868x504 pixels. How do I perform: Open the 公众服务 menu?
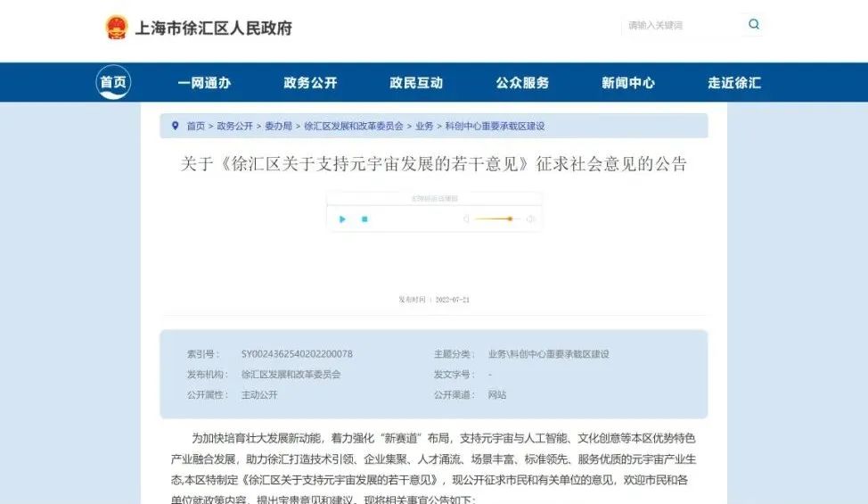522,83
